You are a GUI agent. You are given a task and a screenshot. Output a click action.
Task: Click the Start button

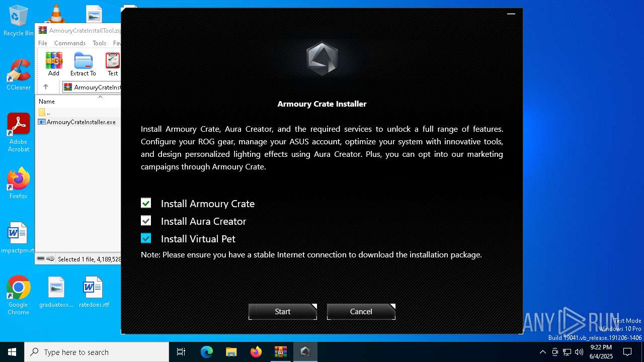(283, 312)
